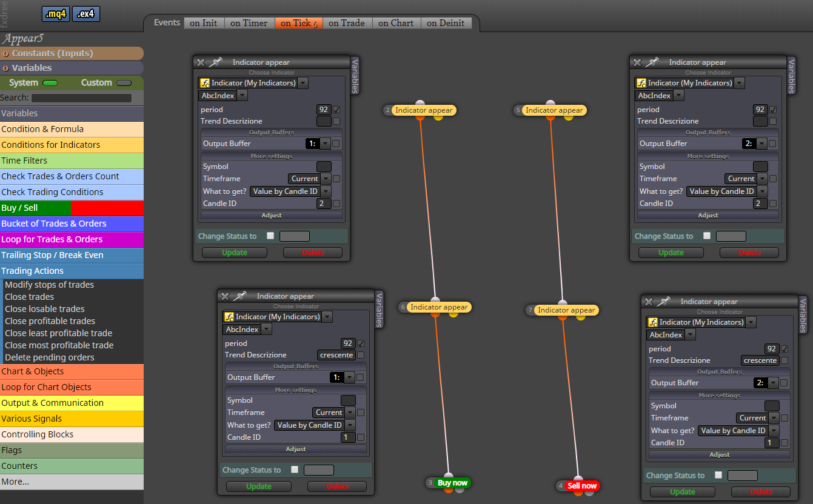This screenshot has height=504, width=813.
Task: Edit Symbol field in Buffer 1:, Candle ID 2 panel
Action: coord(324,167)
